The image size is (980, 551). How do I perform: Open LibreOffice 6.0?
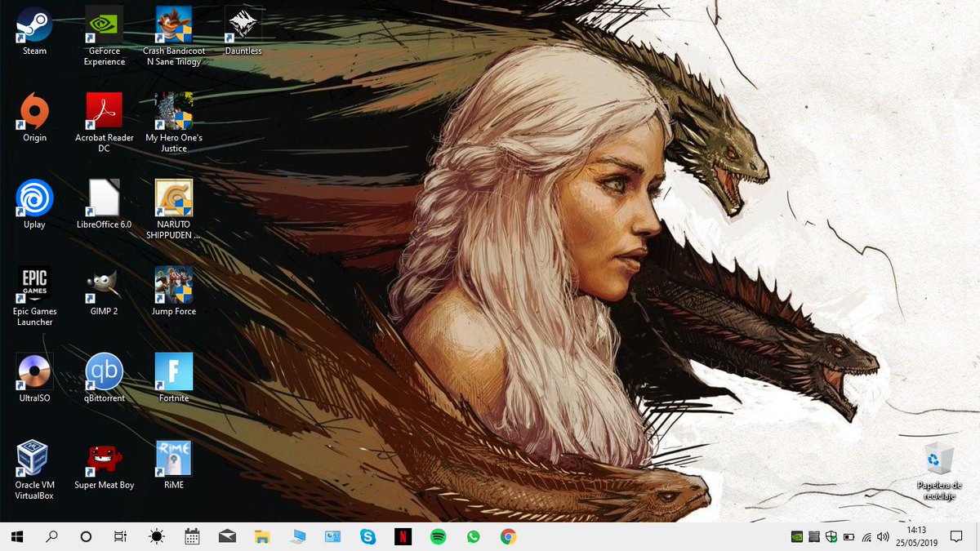[x=103, y=198]
